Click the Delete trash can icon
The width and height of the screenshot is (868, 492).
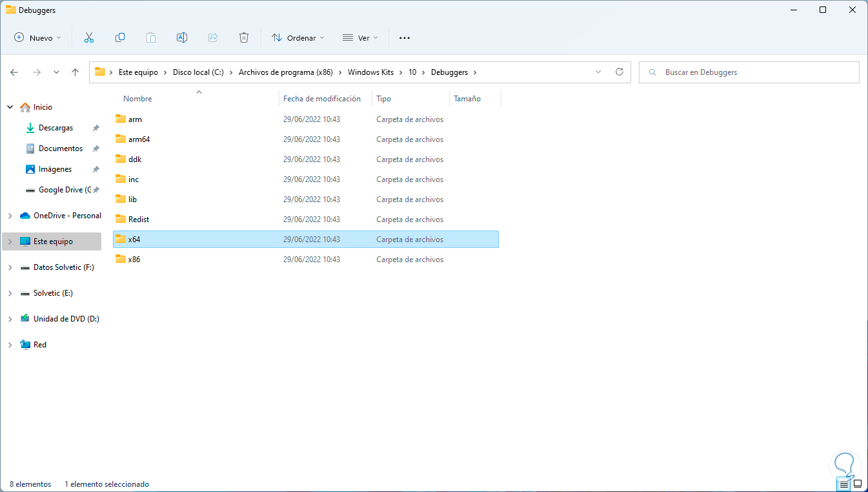[x=244, y=38]
